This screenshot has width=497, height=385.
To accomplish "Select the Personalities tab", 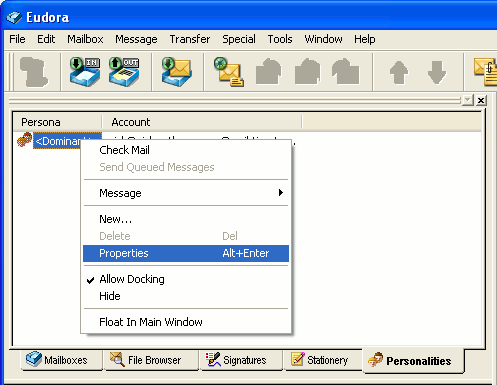I will coord(413,361).
